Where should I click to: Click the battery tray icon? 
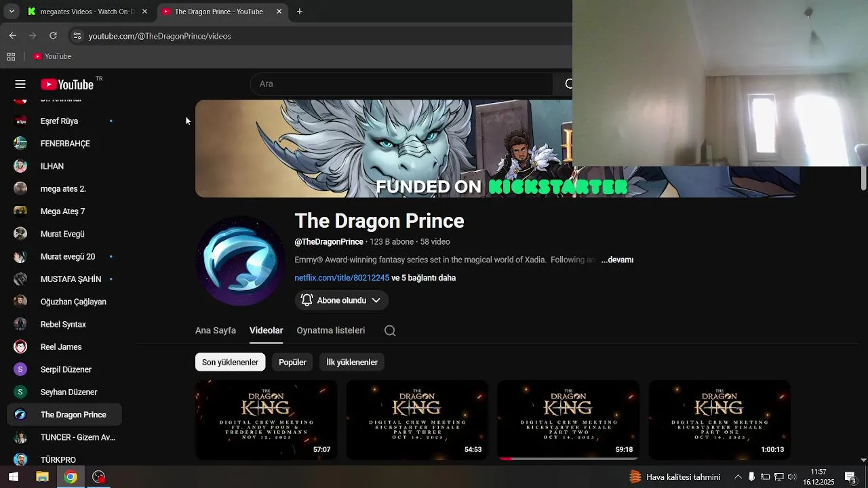[765, 477]
